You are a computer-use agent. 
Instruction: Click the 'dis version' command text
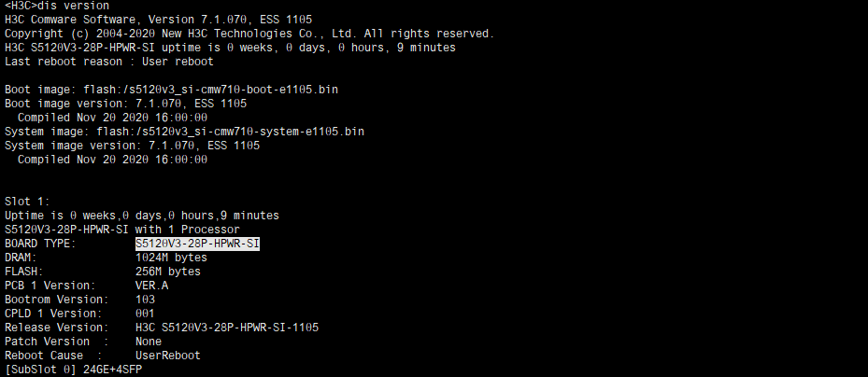77,6
